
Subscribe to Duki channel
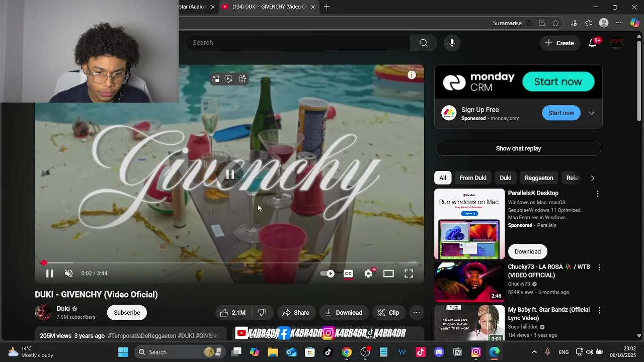(127, 313)
